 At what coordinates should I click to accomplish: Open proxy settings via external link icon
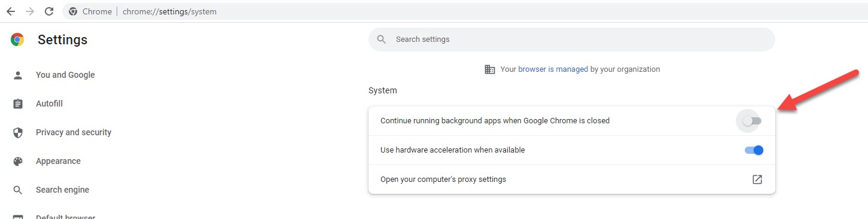[757, 180]
